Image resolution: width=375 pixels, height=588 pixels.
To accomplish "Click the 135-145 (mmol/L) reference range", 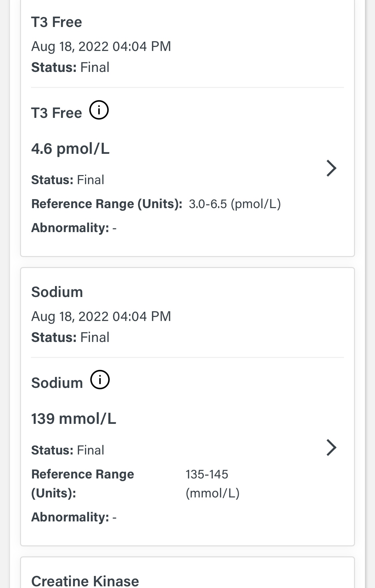I will tap(212, 483).
